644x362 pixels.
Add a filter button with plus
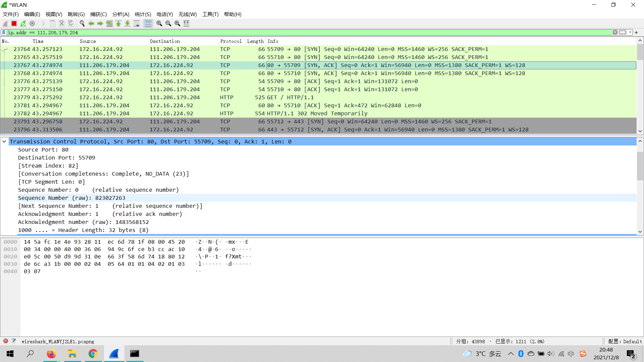tap(636, 33)
